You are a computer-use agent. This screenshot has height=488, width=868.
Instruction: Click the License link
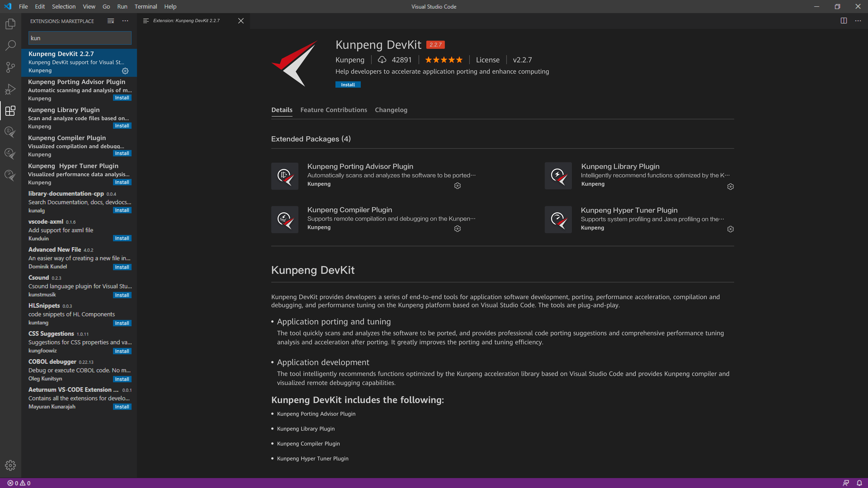coord(488,60)
